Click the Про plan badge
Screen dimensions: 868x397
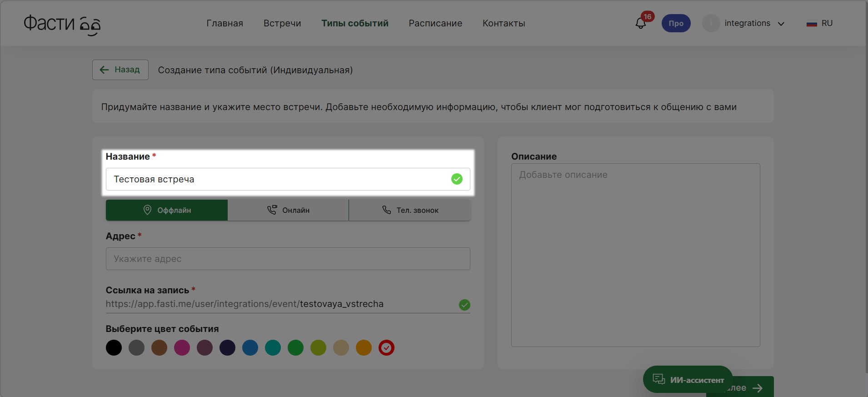click(676, 23)
